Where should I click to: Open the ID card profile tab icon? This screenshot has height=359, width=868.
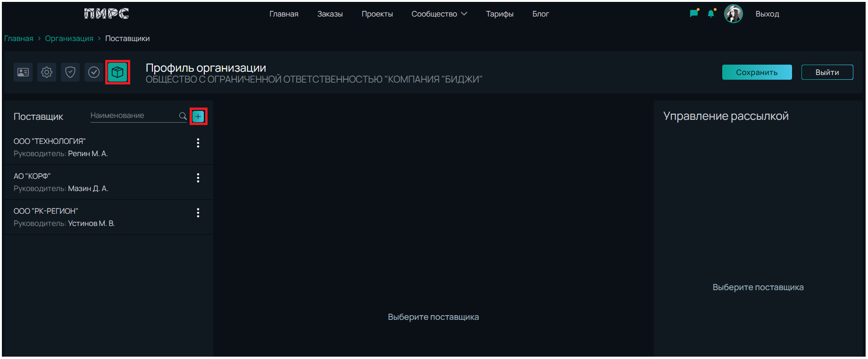pos(23,72)
